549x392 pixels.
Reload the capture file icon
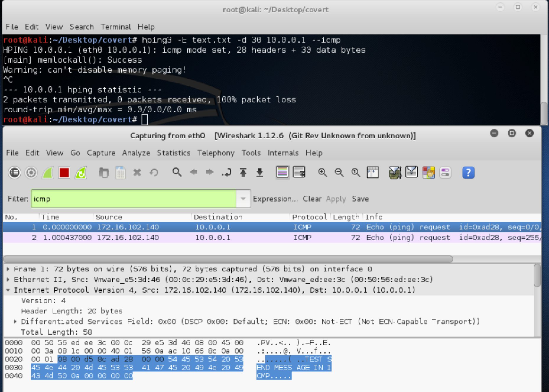154,172
